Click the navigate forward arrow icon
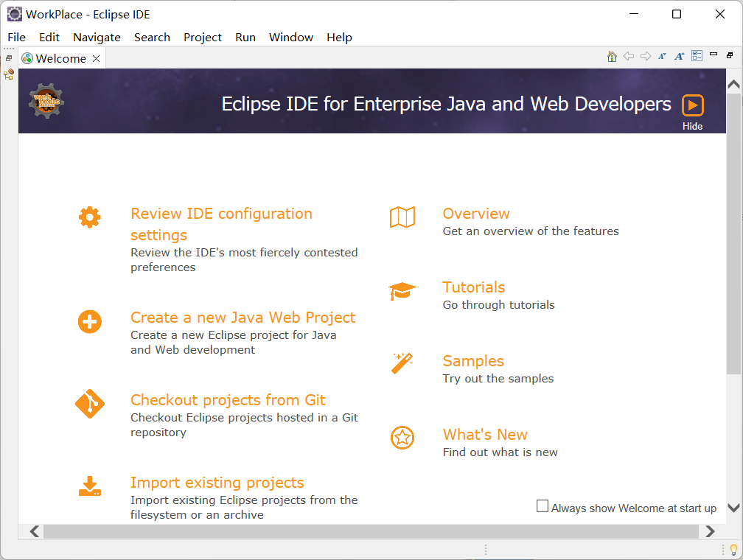This screenshot has width=743, height=560. point(646,57)
